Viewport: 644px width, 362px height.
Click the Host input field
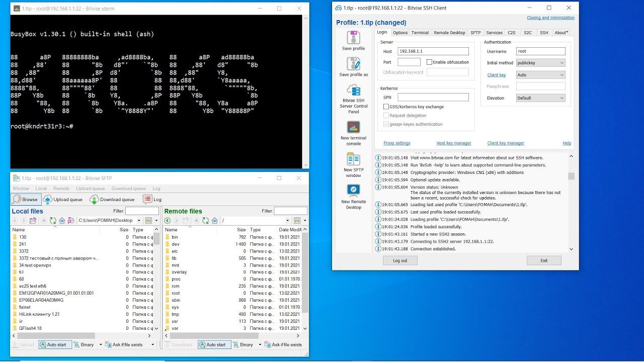click(433, 51)
